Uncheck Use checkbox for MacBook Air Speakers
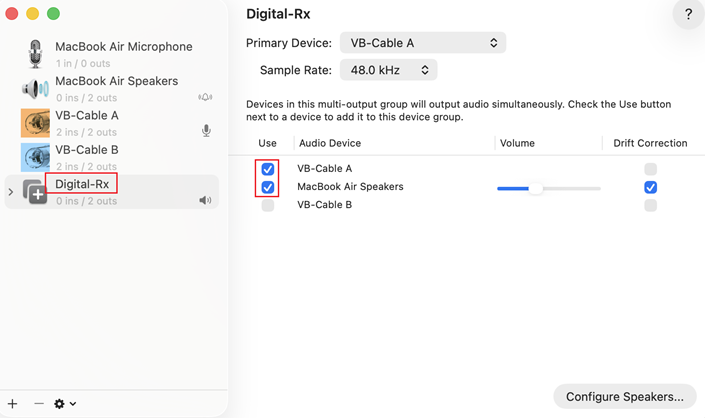This screenshot has height=418, width=705. coord(267,187)
